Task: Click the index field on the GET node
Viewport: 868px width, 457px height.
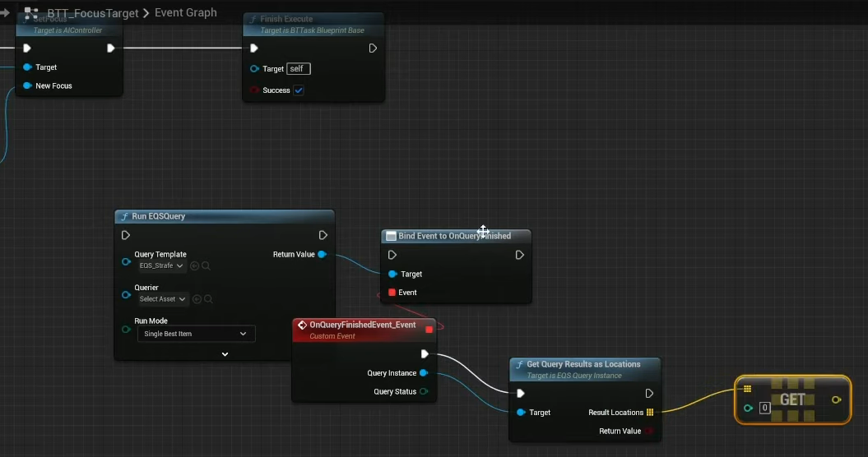Action: [764, 408]
